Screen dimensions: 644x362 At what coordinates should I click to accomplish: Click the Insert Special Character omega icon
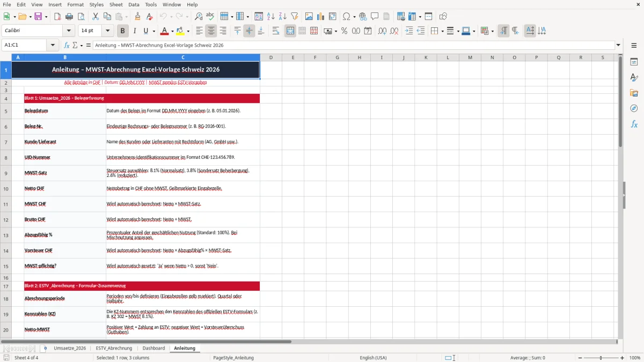[x=346, y=17]
